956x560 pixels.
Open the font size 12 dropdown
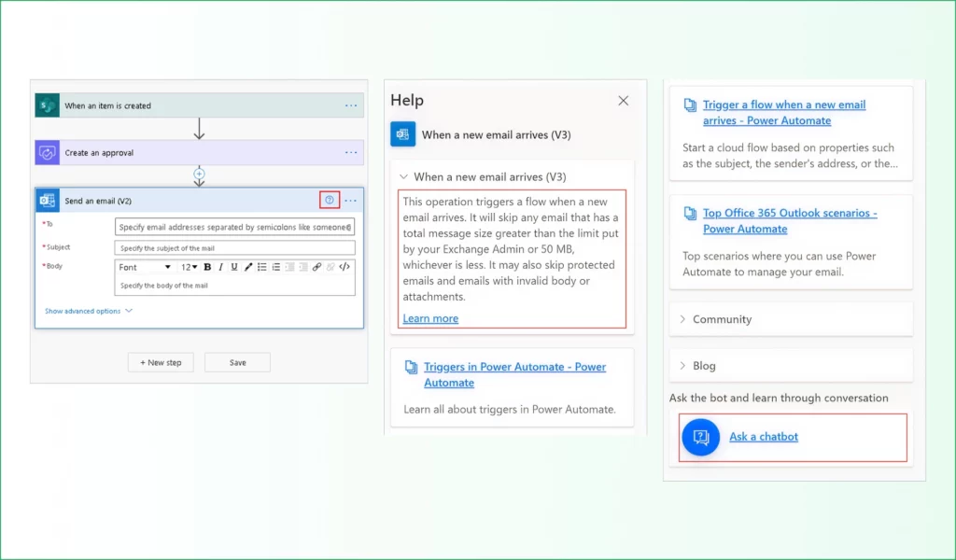[x=189, y=267]
